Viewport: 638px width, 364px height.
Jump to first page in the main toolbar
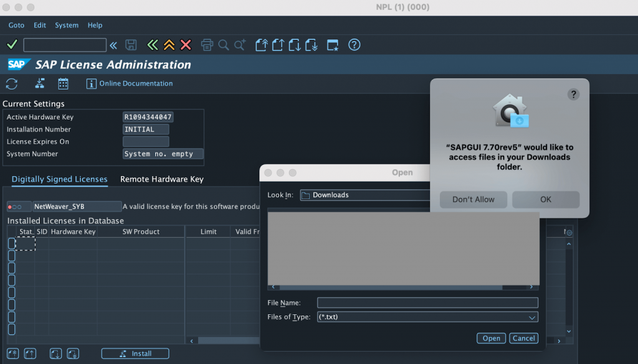(262, 45)
